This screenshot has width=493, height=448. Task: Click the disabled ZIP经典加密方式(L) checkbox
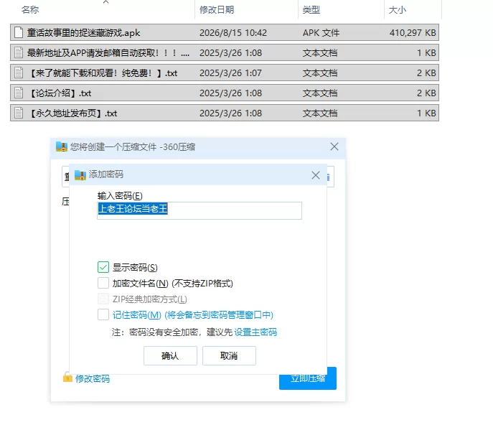click(103, 299)
